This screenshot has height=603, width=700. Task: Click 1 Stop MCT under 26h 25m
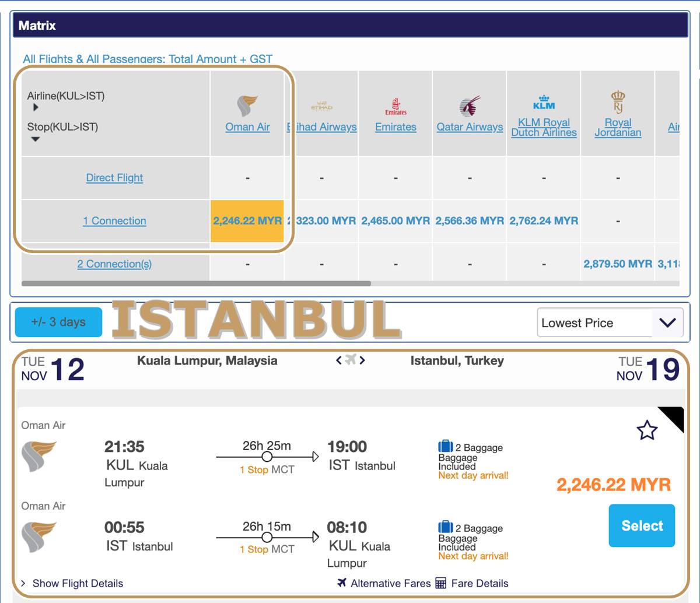coord(267,469)
